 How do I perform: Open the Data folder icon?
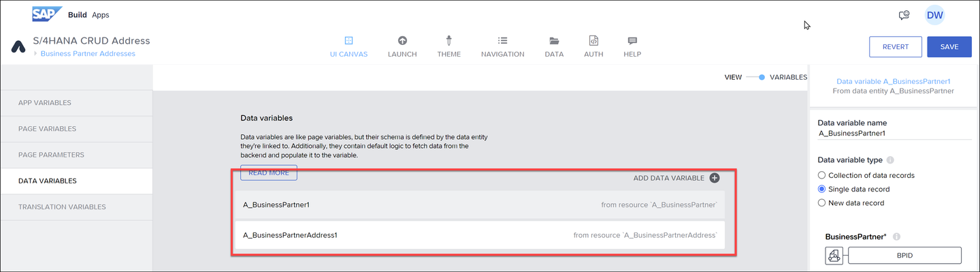pyautogui.click(x=554, y=40)
